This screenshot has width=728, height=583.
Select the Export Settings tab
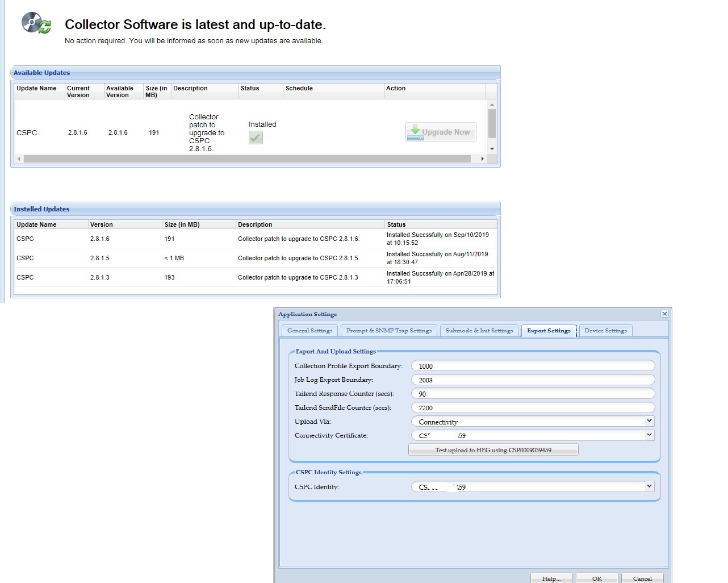pyautogui.click(x=549, y=331)
